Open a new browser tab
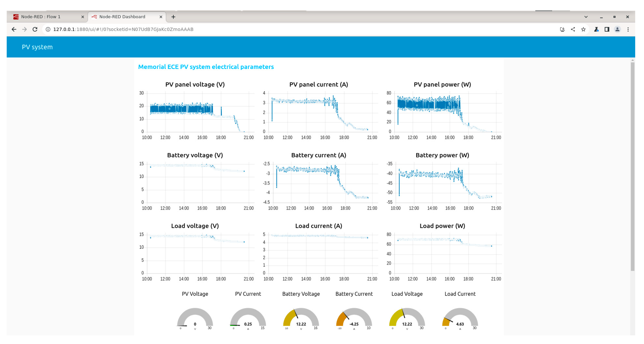644x344 pixels. click(173, 17)
